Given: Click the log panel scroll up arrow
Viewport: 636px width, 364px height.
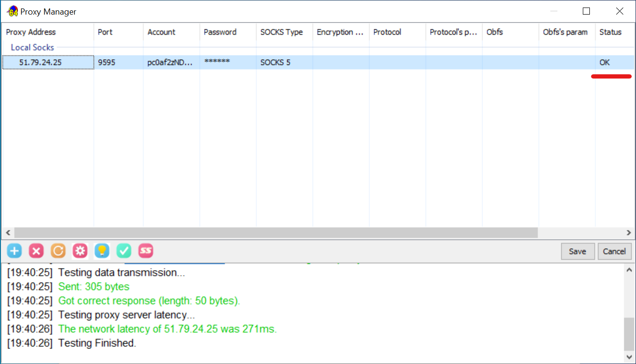Looking at the screenshot, I should tap(628, 270).
